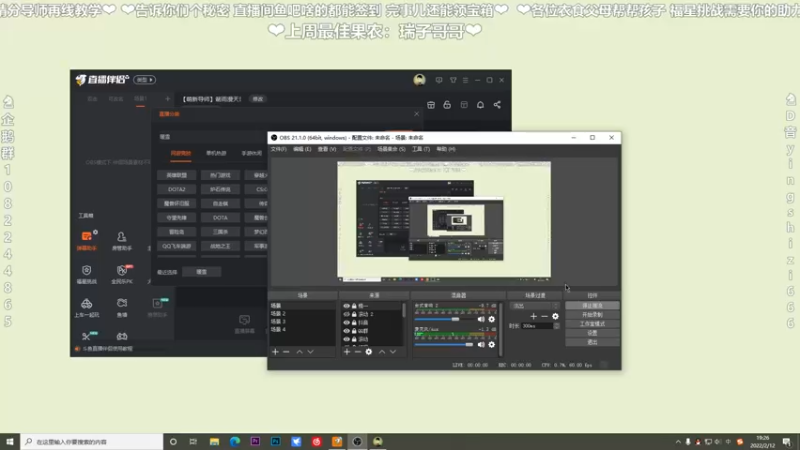Image resolution: width=800 pixels, height=450 pixels.
Task: Open the gift box icon in 直播伴侣 toolbar
Action: (431, 105)
